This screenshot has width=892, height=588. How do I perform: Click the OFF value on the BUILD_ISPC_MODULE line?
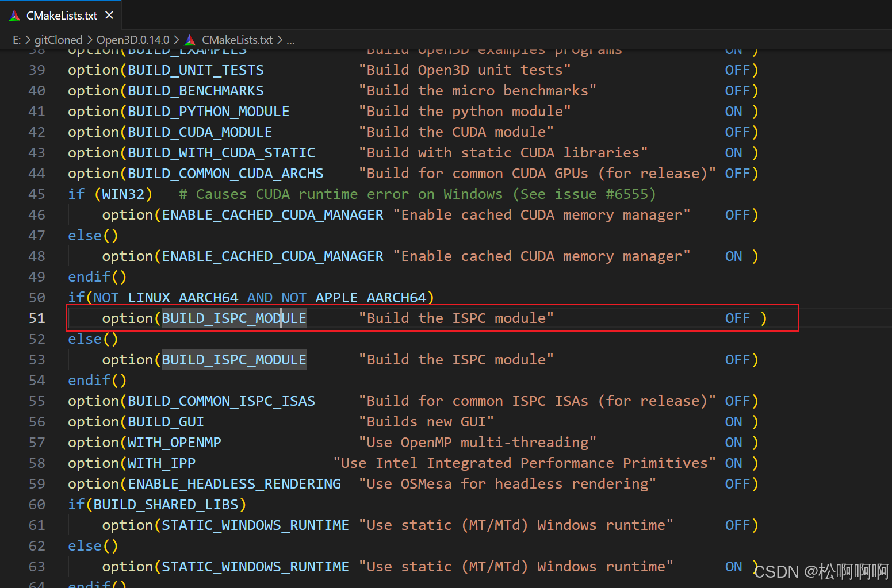pyautogui.click(x=737, y=318)
